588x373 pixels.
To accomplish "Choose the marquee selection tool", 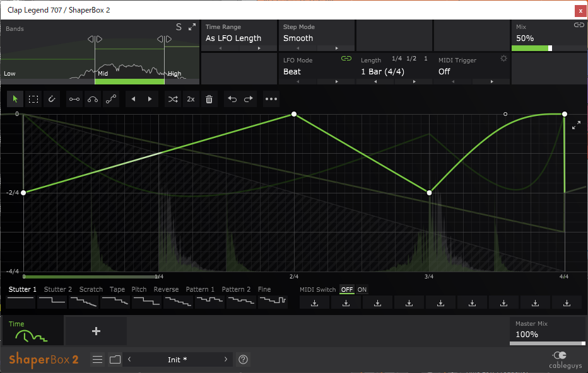I will coord(33,100).
